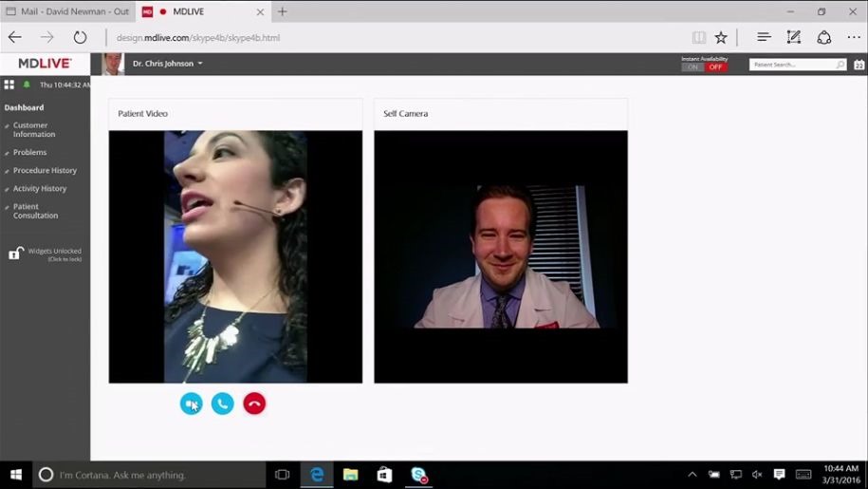
Task: Open the Edge Hub icon
Action: coord(764,37)
